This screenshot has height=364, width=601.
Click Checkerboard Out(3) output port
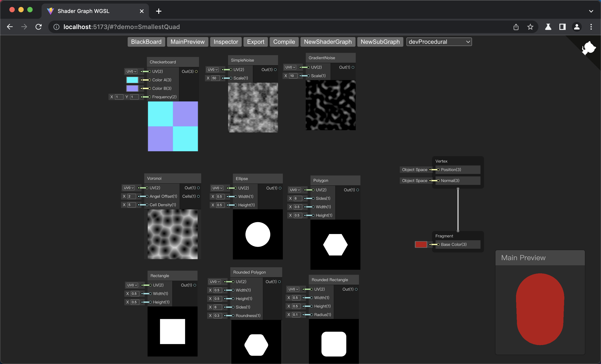pyautogui.click(x=196, y=71)
